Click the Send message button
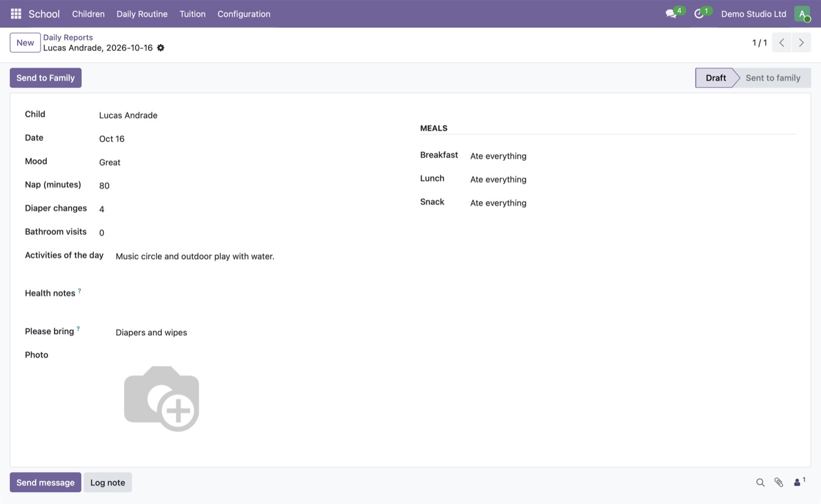 [46, 482]
